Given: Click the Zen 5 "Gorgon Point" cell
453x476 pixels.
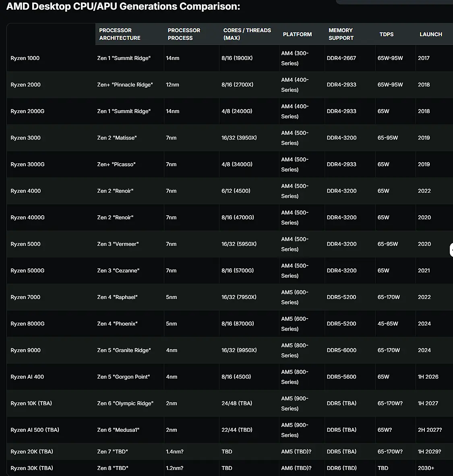Looking at the screenshot, I should tap(123, 377).
